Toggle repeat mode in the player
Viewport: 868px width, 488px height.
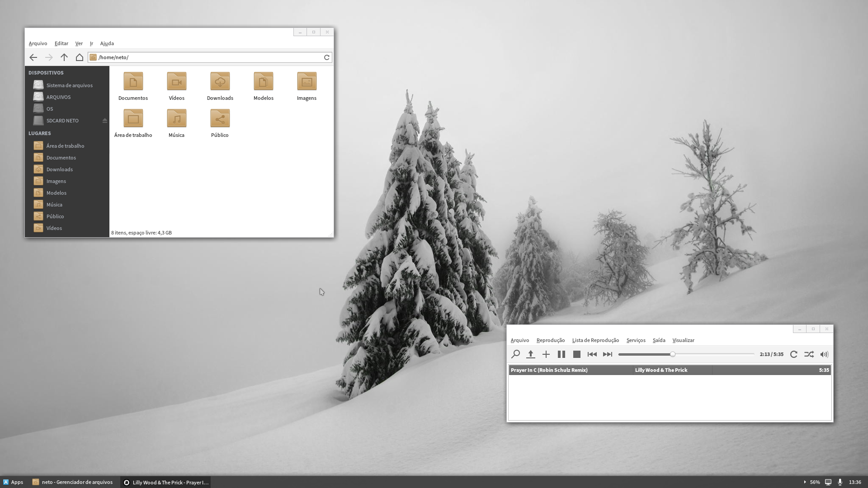point(794,354)
